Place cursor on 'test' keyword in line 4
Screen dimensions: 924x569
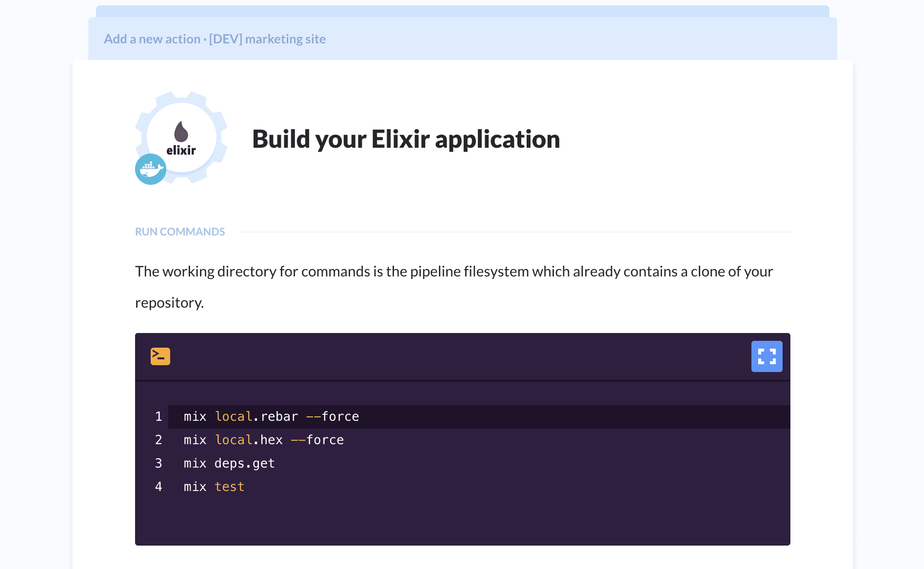[230, 487]
